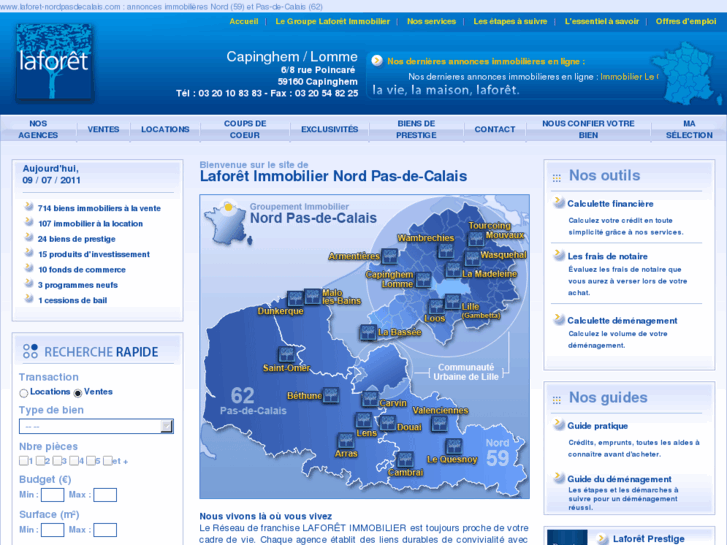Check the 2 pièces checkbox
Screen dimensions: 727x545
(x=40, y=461)
